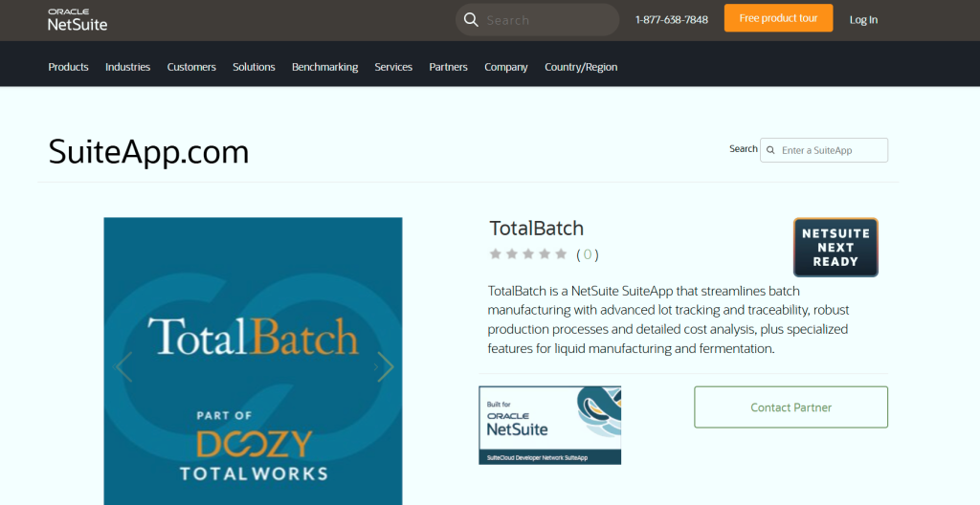Click the phone number 1-877-638-7848

coord(671,20)
